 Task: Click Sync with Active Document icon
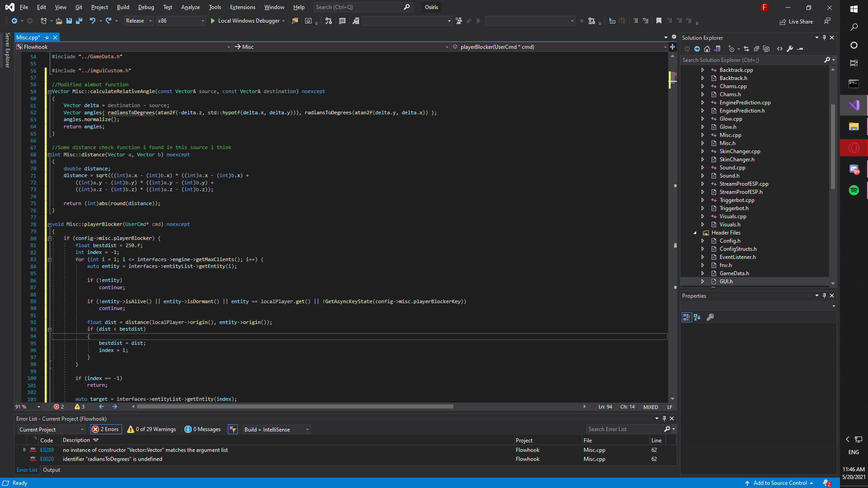746,49
